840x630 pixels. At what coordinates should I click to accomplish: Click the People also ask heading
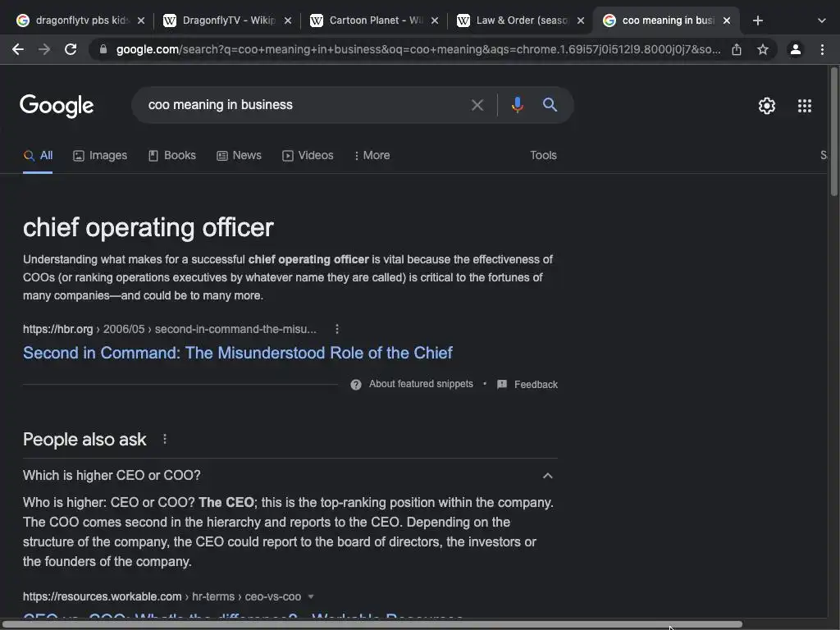click(x=84, y=440)
